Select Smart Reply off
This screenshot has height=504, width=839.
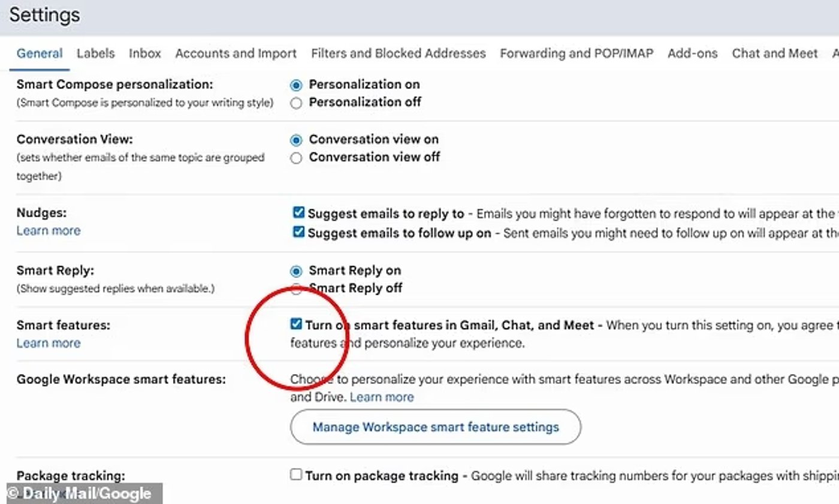296,288
